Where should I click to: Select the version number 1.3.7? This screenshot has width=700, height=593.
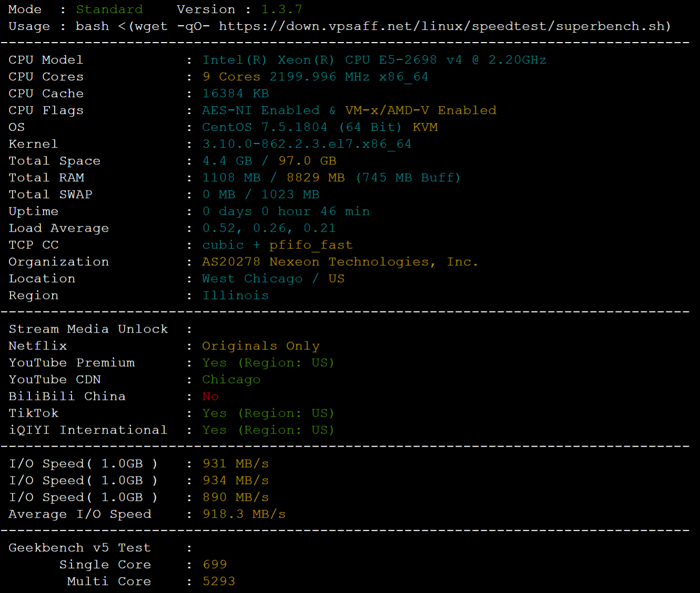coord(282,9)
